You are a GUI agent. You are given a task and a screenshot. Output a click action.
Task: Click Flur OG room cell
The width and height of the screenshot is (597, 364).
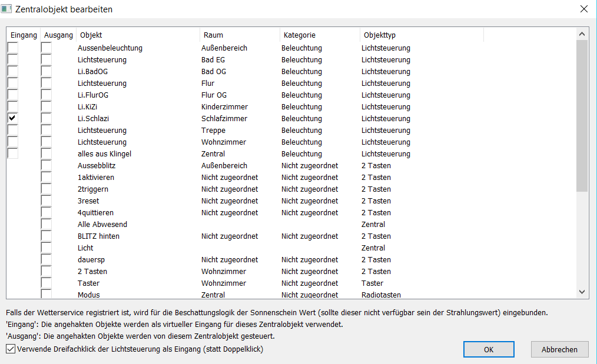214,95
